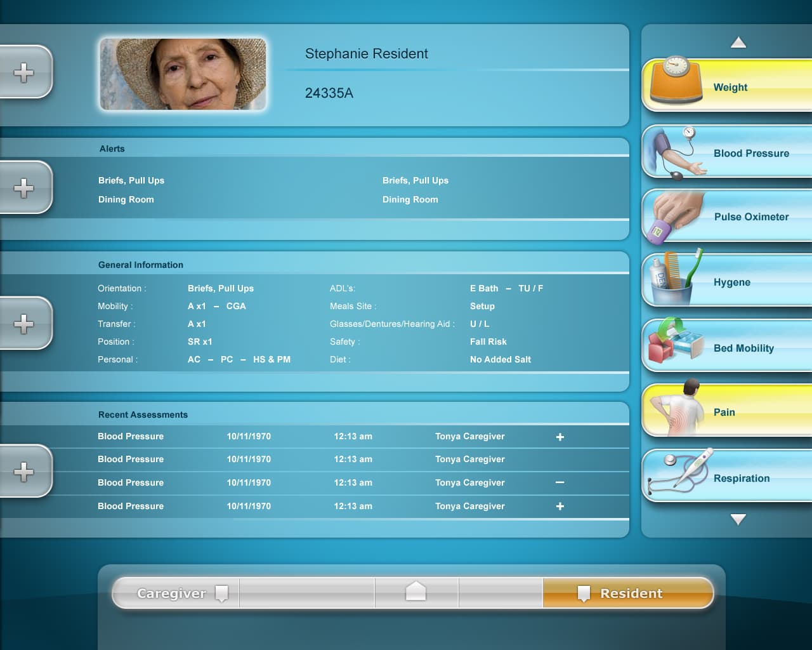Expand the last Blood Pressure assessment entry

tap(560, 507)
